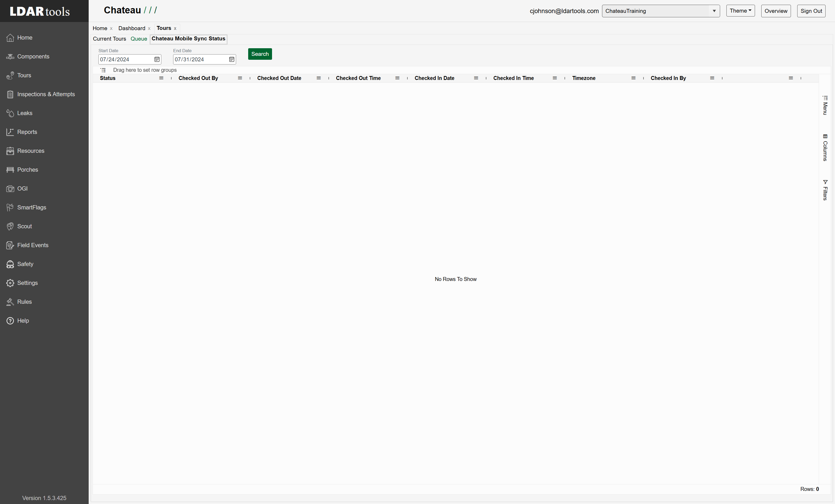
Task: Expand the Filters side panel
Action: 825,190
